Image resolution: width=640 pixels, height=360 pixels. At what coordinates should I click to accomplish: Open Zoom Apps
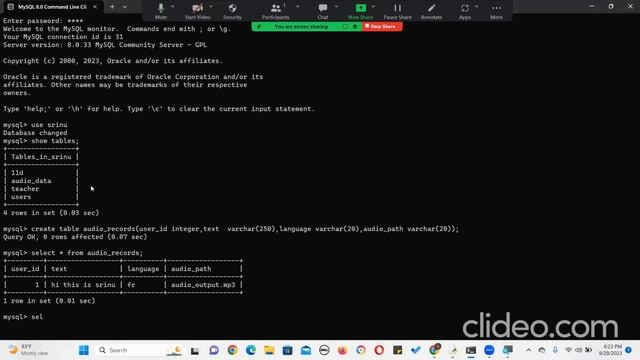[x=464, y=11]
